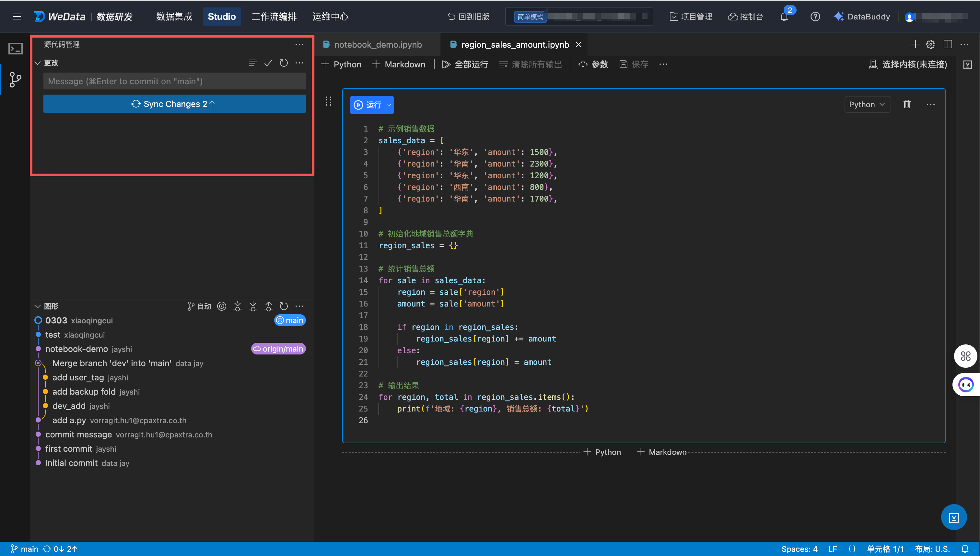The height and width of the screenshot is (556, 980).
Task: Toggle the 简单模式 mode switch
Action: 530,17
